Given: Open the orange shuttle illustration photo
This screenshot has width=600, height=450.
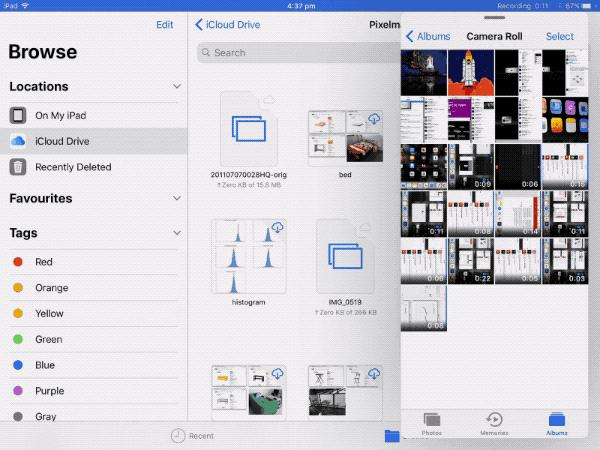Looking at the screenshot, I should click(x=471, y=72).
